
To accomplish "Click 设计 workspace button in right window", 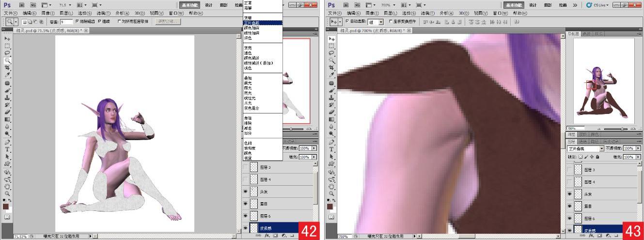I will (533, 5).
